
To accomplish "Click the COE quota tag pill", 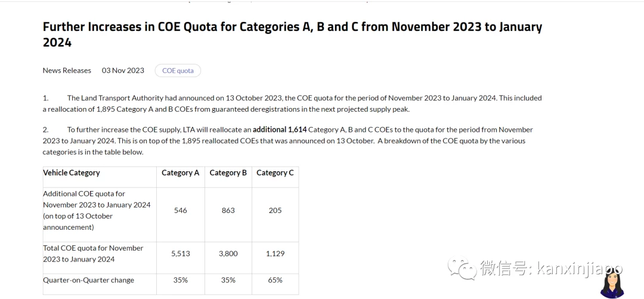I will pos(178,71).
